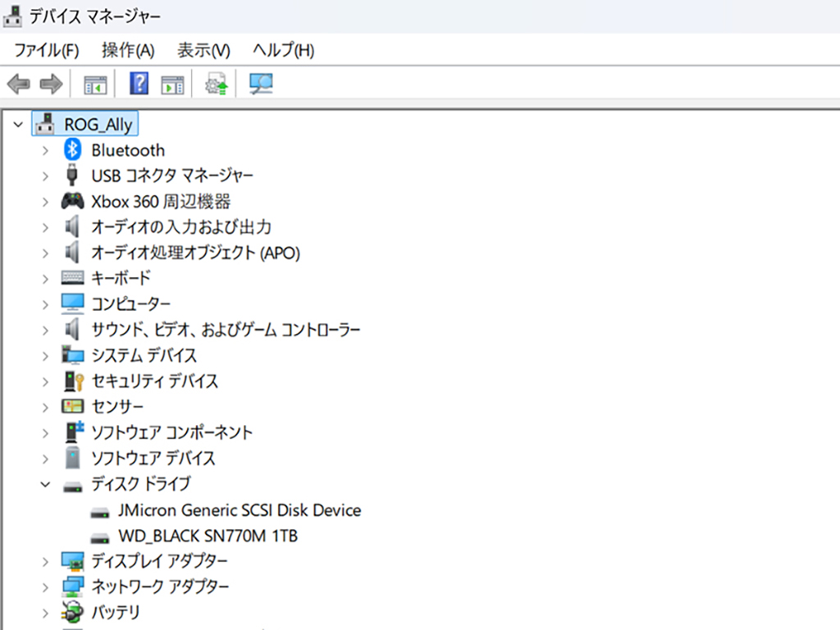840x630 pixels.
Task: Expand the Bluetooth node
Action: tap(45, 151)
